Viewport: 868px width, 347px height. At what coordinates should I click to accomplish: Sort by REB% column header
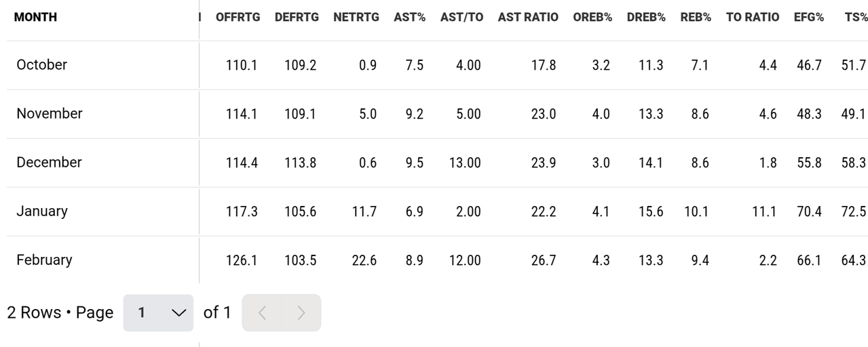pos(696,18)
